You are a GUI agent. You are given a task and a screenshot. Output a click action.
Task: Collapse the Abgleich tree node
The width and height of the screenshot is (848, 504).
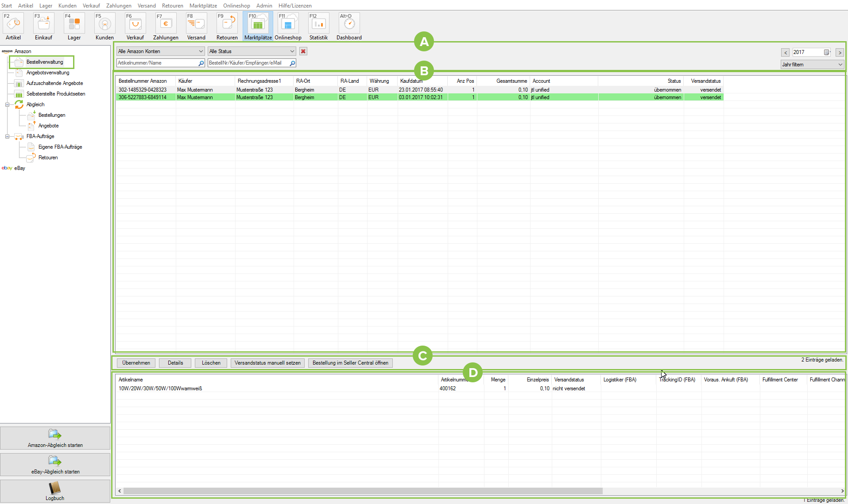[7, 105]
